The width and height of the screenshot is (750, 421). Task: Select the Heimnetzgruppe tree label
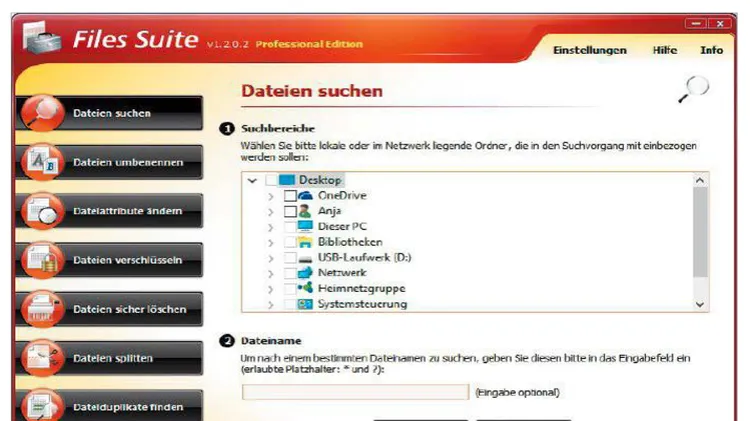pos(362,288)
